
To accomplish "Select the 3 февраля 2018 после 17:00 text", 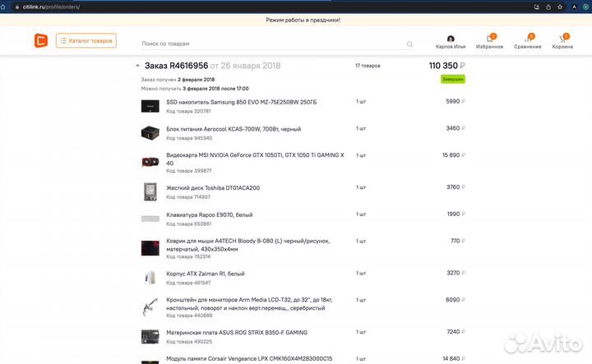I will (x=215, y=89).
